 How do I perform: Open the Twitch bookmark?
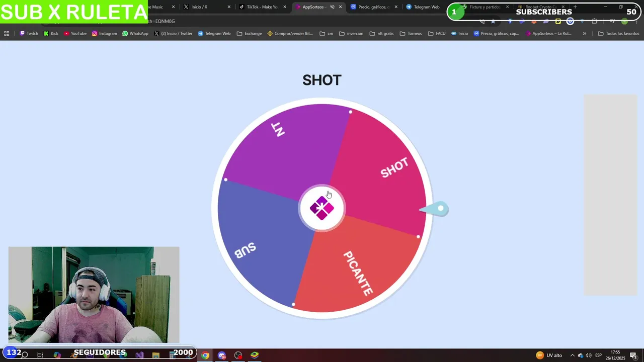(29, 34)
